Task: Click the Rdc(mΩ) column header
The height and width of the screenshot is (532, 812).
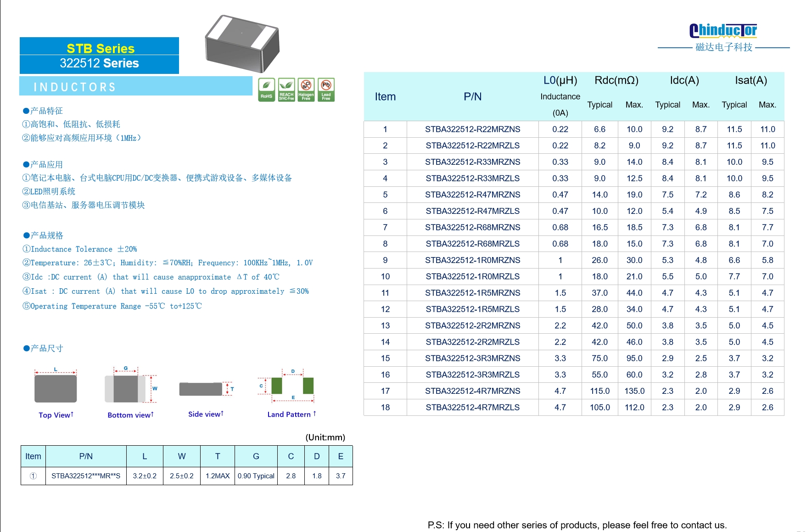Action: [x=616, y=81]
